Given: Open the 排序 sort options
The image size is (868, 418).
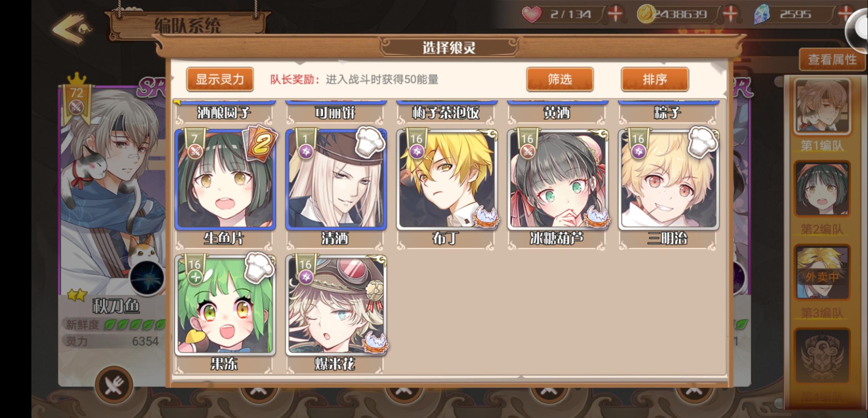Looking at the screenshot, I should coord(655,79).
